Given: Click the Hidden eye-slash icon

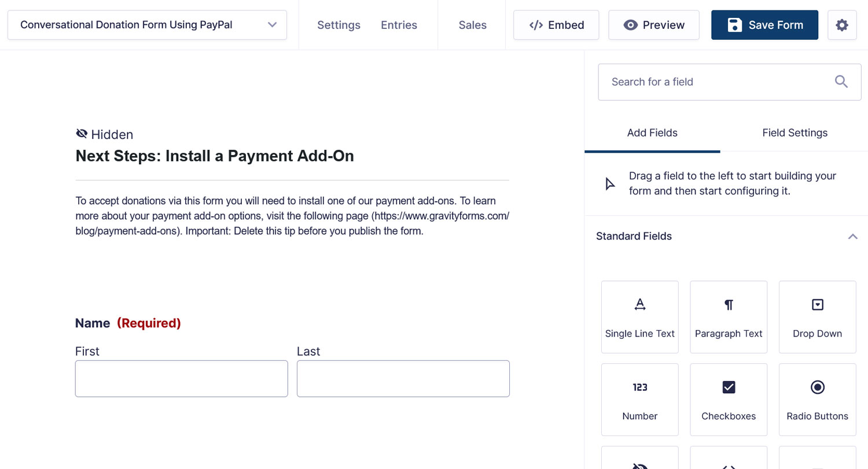Looking at the screenshot, I should point(82,134).
